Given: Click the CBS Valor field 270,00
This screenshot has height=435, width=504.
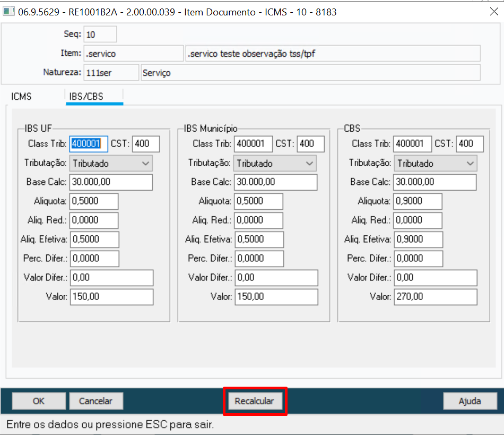Looking at the screenshot, I should coord(435,297).
